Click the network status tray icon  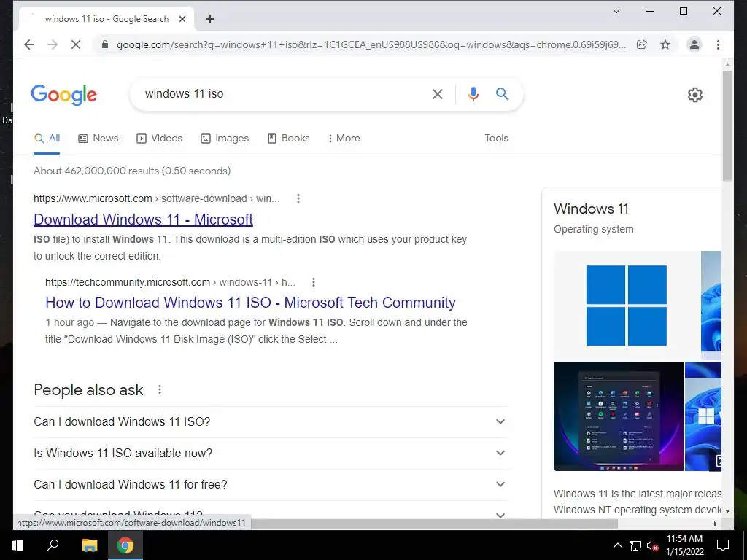point(635,545)
